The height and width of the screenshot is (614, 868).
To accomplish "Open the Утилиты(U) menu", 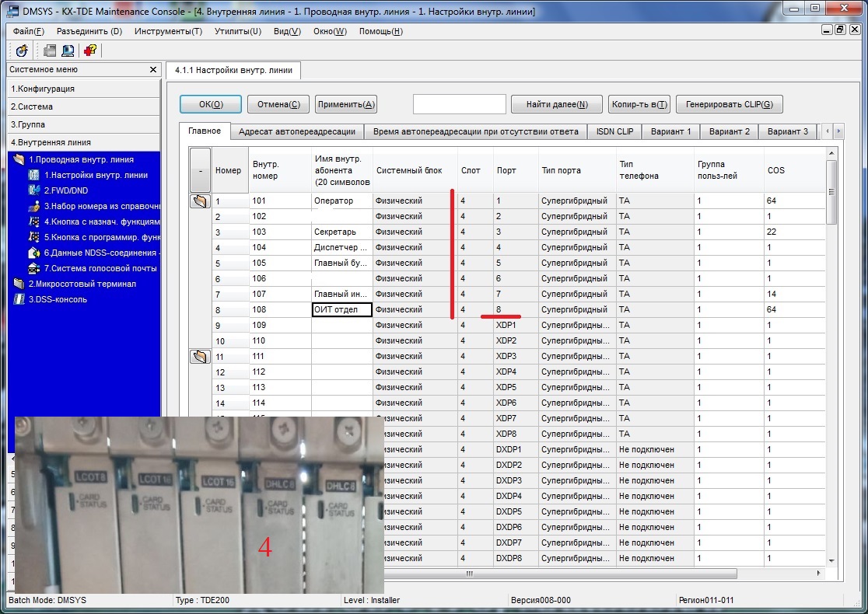I will pos(238,32).
